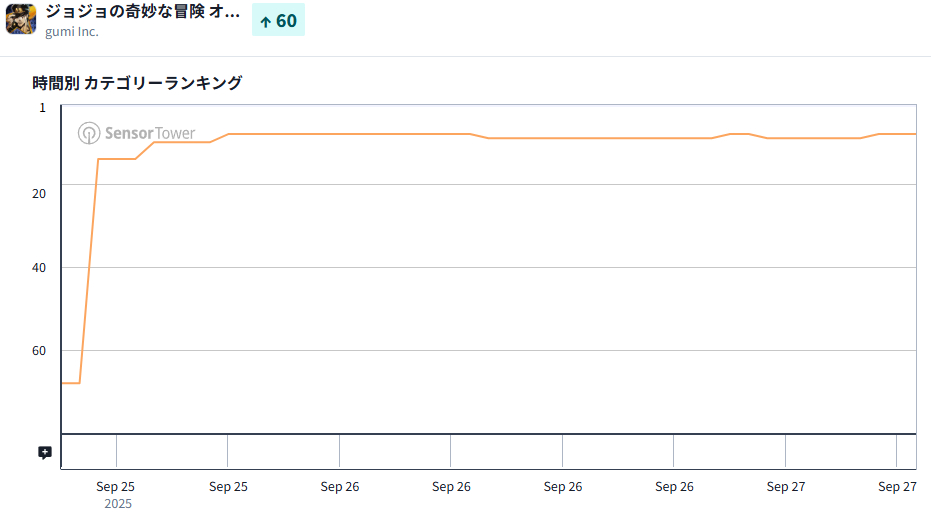931x519 pixels.
Task: Click the y-axis label 60
Action: (39, 351)
